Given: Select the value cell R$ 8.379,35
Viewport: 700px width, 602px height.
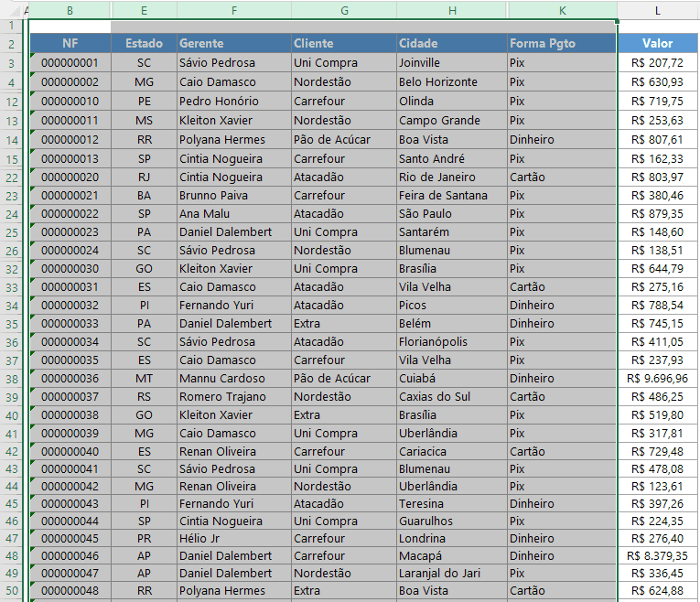Looking at the screenshot, I should click(657, 555).
